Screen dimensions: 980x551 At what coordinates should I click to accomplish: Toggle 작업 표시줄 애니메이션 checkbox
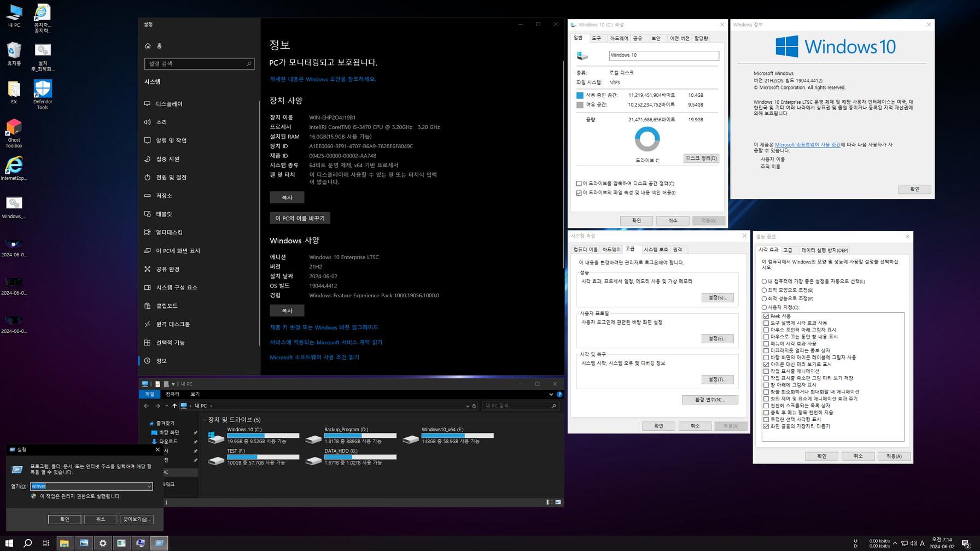[x=766, y=371]
